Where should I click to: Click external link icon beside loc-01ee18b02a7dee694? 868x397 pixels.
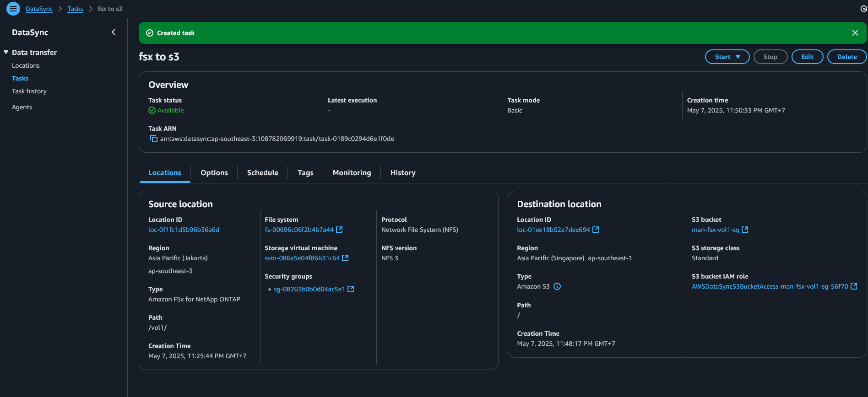pos(596,230)
